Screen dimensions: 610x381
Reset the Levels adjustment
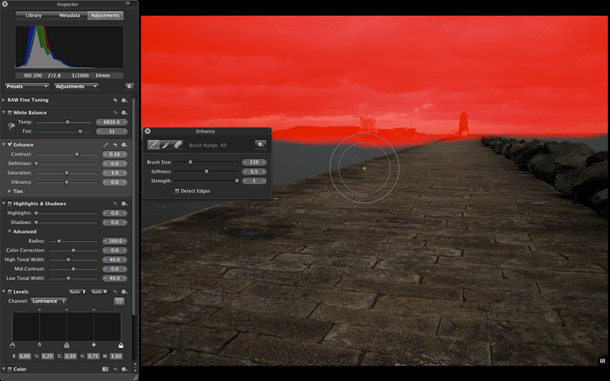click(x=115, y=291)
